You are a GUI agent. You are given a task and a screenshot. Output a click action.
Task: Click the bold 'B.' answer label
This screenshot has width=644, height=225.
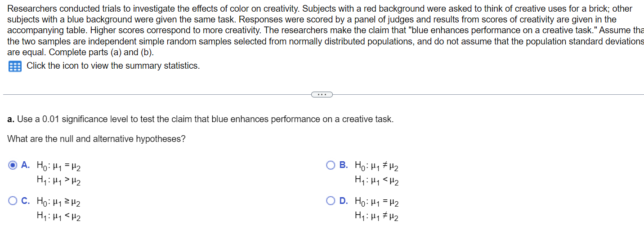(344, 165)
